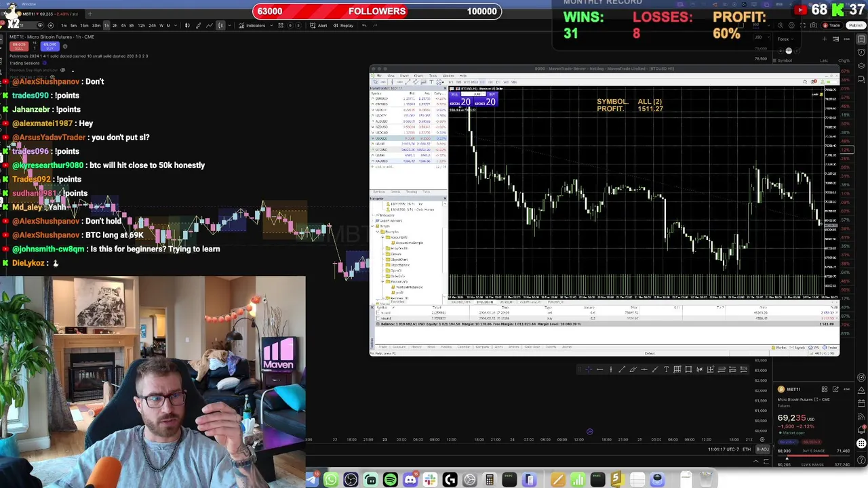Open Telegram from the dock
Screen dimensions: 868x488
click(312, 480)
